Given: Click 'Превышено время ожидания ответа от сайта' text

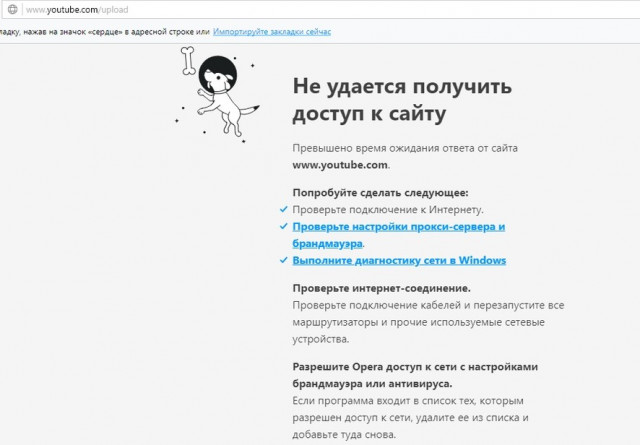Looking at the screenshot, I should (405, 148).
